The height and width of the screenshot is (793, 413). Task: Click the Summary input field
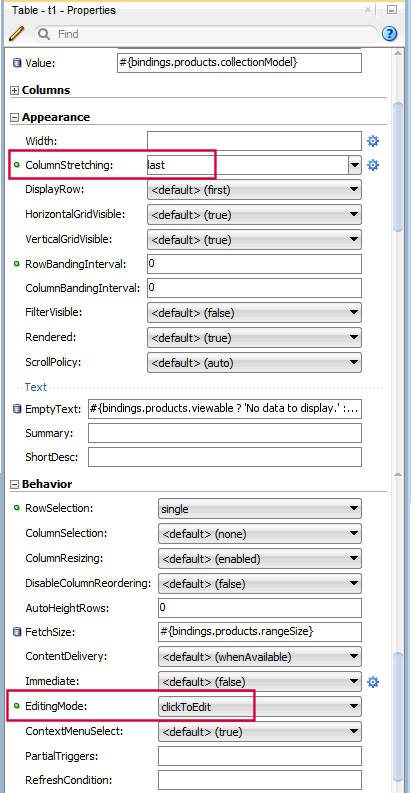pyautogui.click(x=225, y=433)
